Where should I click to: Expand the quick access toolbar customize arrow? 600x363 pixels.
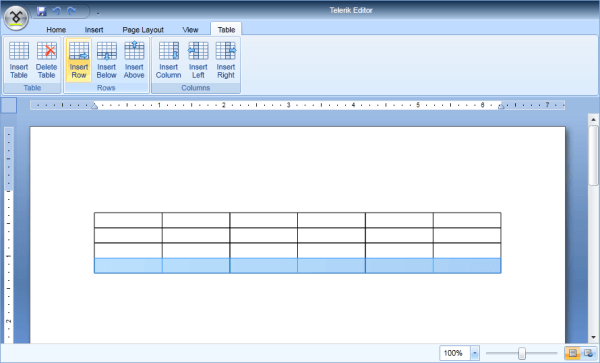click(x=98, y=13)
